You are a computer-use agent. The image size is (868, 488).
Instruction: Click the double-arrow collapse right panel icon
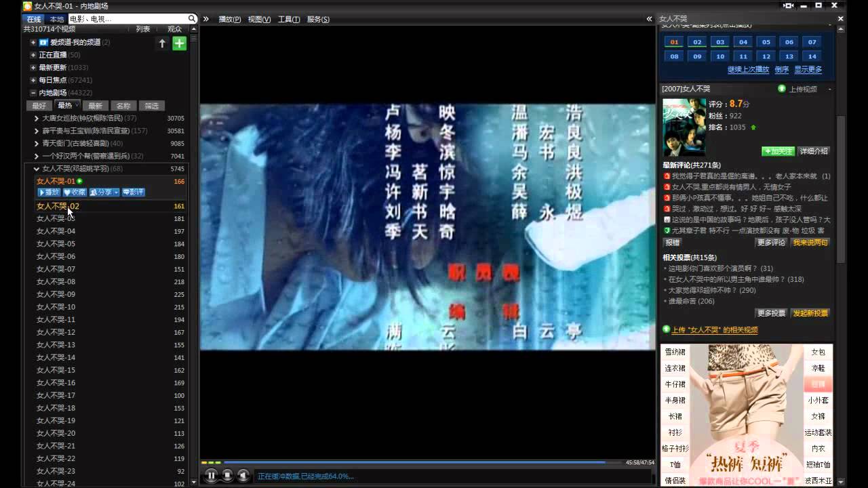649,19
